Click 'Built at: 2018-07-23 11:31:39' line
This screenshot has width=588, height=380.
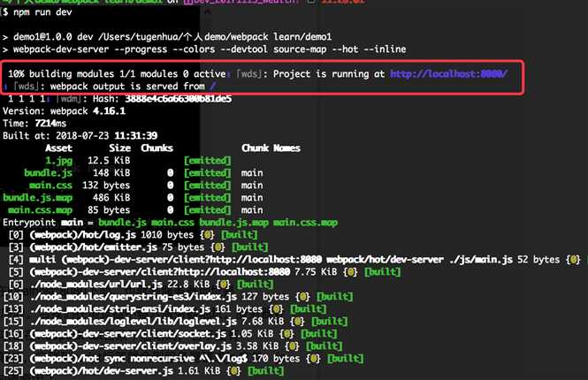coord(80,136)
